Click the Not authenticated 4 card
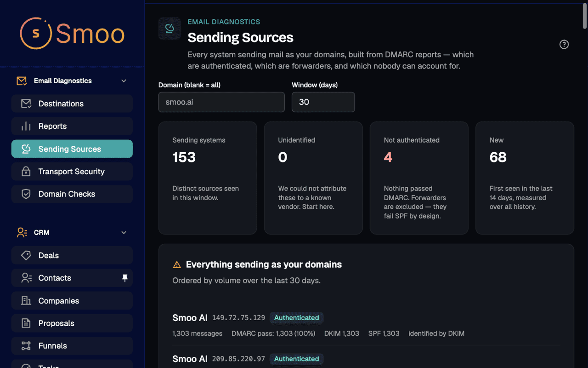This screenshot has height=368, width=588. tap(419, 178)
